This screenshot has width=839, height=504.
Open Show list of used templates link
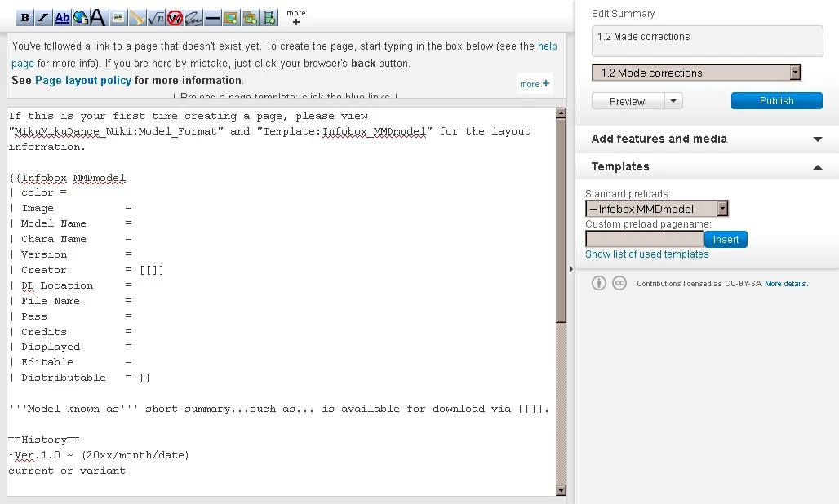[646, 254]
